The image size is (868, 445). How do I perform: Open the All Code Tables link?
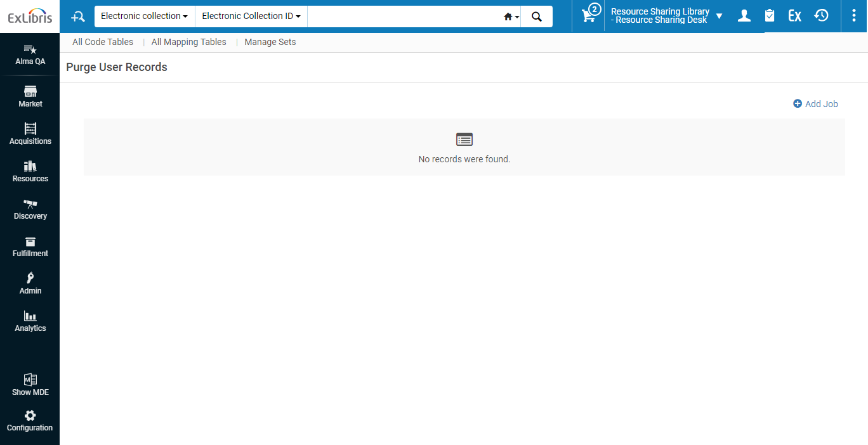pos(103,42)
